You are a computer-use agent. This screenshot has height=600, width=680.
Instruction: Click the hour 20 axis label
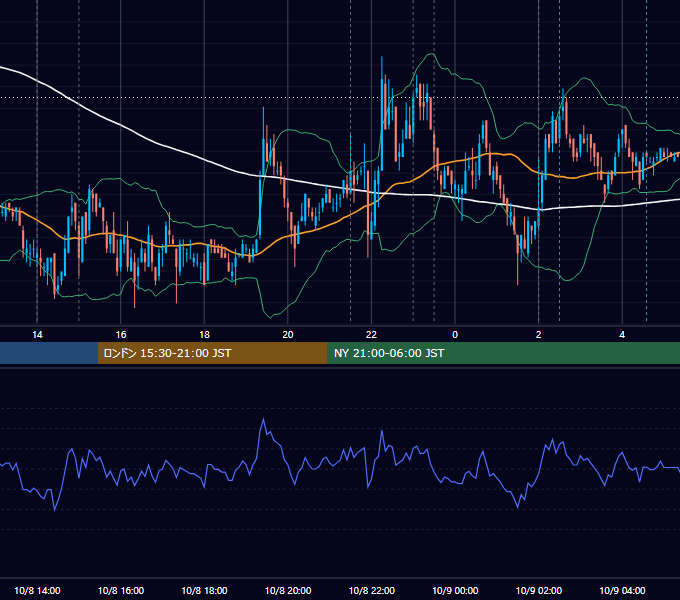coord(288,335)
